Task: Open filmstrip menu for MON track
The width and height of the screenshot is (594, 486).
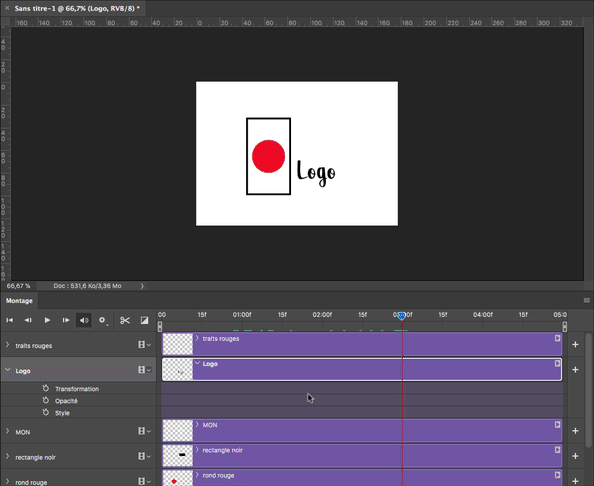Action: coord(144,431)
